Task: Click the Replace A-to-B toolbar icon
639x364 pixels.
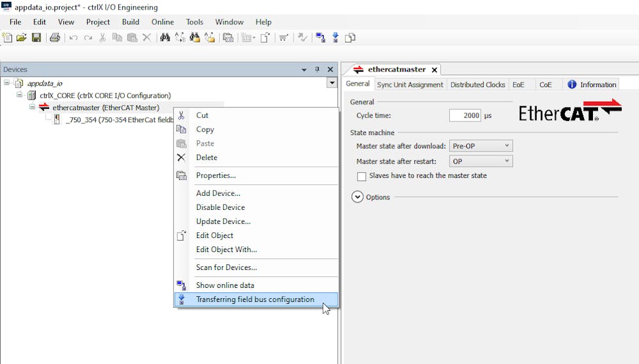Action: (x=180, y=38)
